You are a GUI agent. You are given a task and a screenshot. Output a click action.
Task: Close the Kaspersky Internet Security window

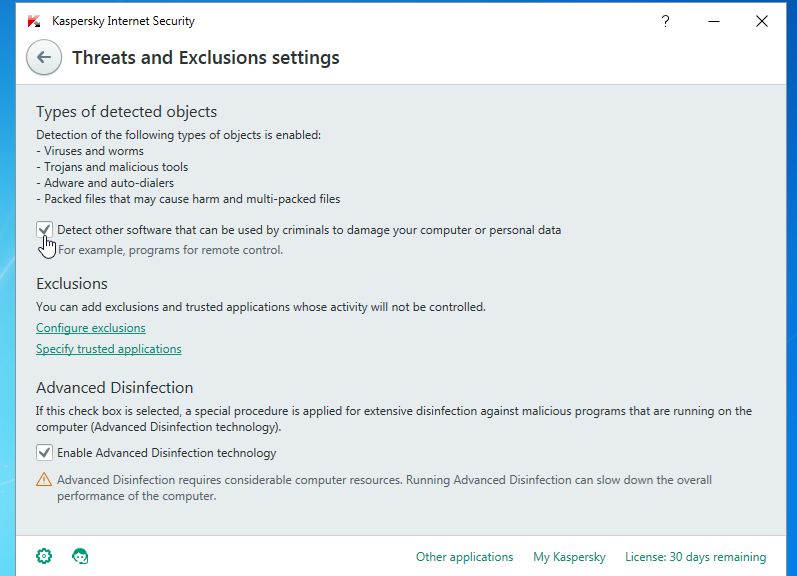(763, 21)
